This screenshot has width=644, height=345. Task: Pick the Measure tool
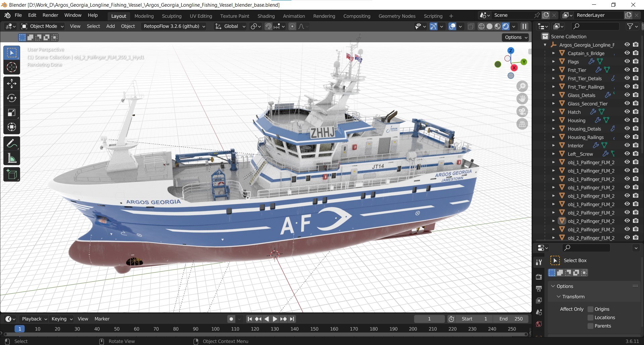click(12, 158)
